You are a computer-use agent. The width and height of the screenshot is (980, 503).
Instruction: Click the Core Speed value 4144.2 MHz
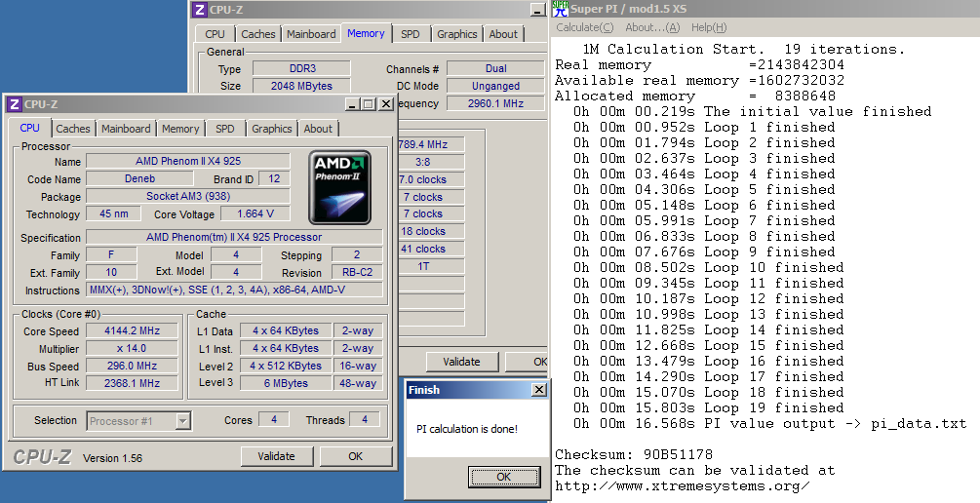132,331
